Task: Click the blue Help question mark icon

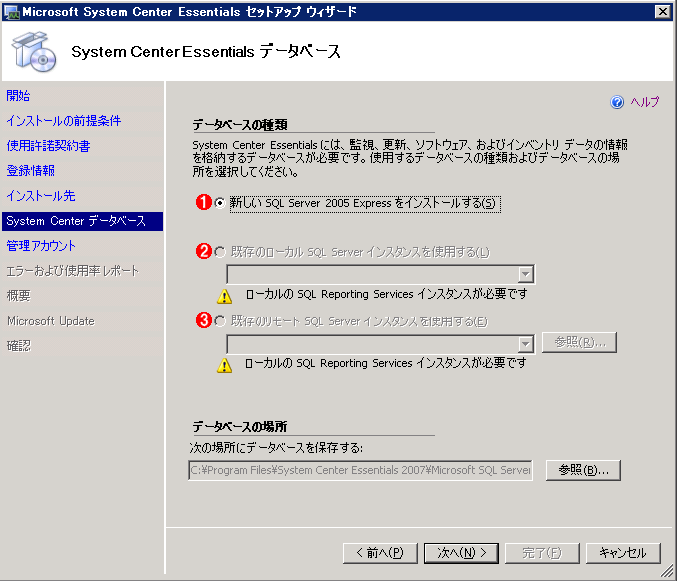Action: point(617,102)
